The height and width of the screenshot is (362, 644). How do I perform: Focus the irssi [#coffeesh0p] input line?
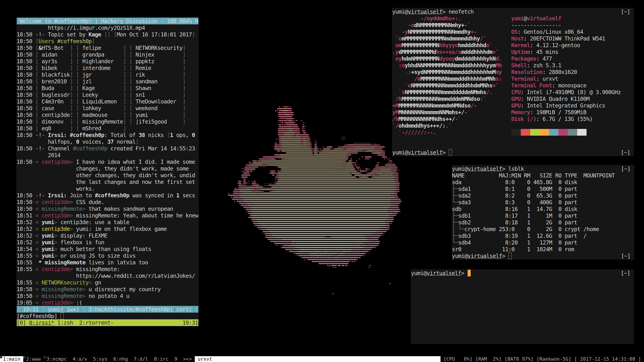100,316
